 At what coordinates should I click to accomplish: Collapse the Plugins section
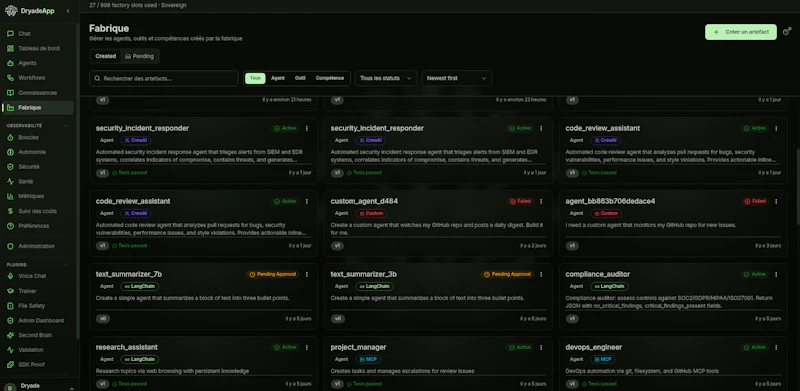point(66,264)
